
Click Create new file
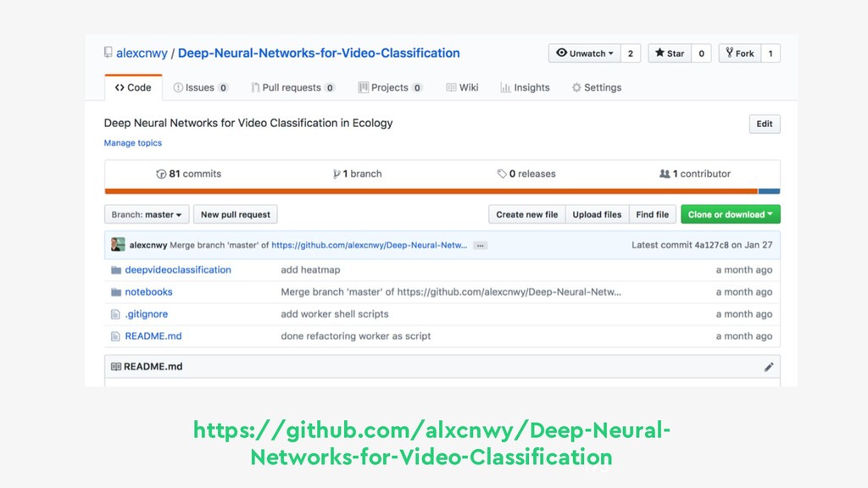(527, 214)
